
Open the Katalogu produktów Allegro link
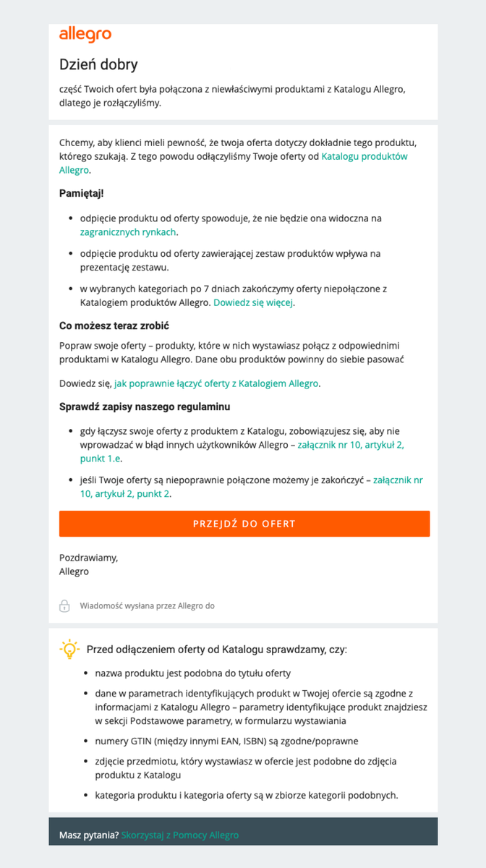point(364,156)
